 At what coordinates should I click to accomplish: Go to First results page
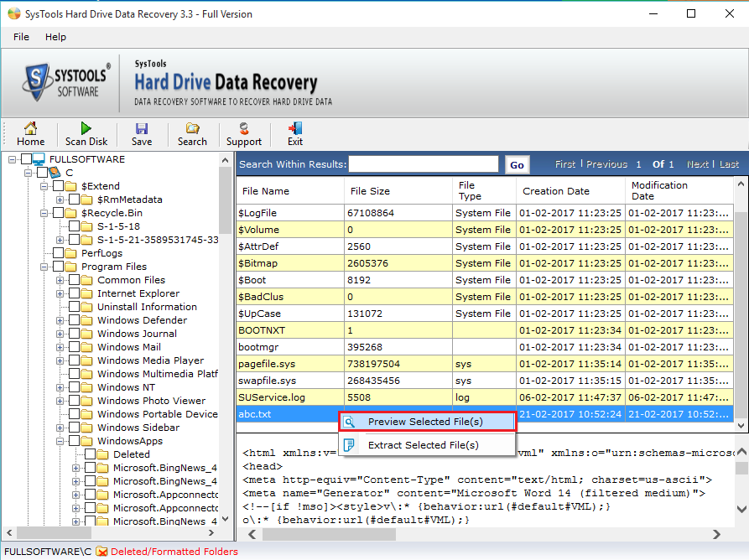(565, 164)
